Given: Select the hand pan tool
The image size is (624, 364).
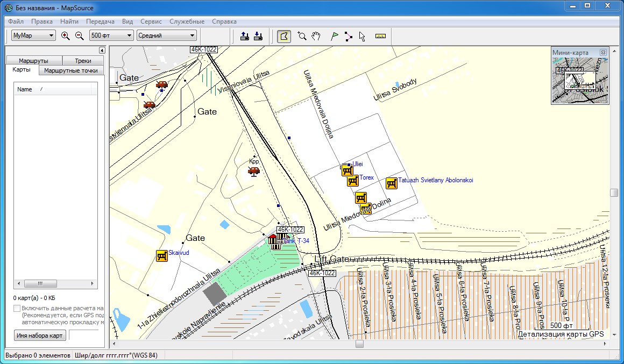Looking at the screenshot, I should click(x=316, y=36).
